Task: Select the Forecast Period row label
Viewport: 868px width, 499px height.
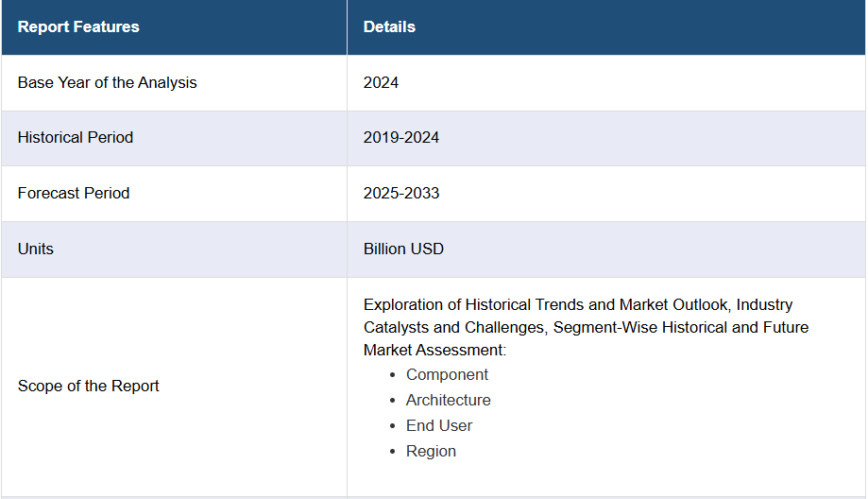Action: click(74, 193)
